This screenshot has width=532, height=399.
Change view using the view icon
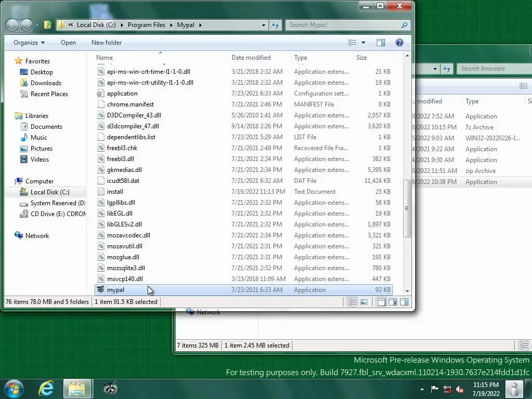pyautogui.click(x=352, y=43)
